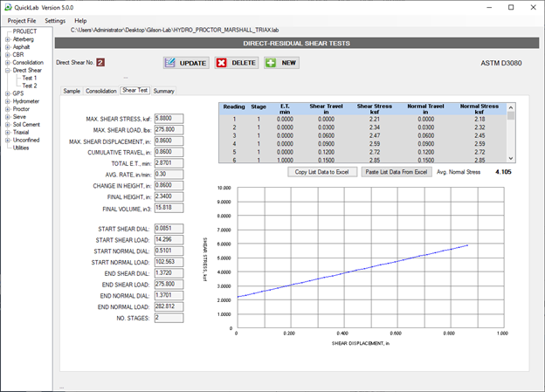Screen dimensions: 545x392
Task: Click the red DELETE X icon
Action: [x=222, y=63]
